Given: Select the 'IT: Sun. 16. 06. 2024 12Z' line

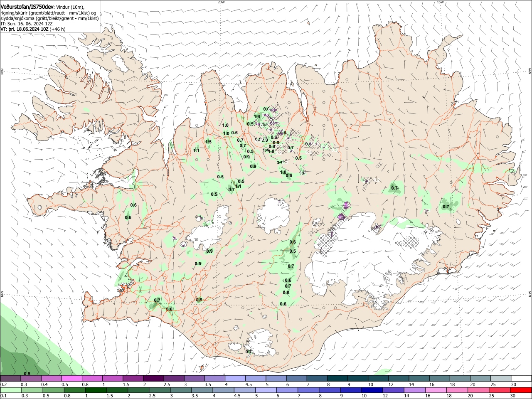Looking at the screenshot, I should (x=27, y=24).
